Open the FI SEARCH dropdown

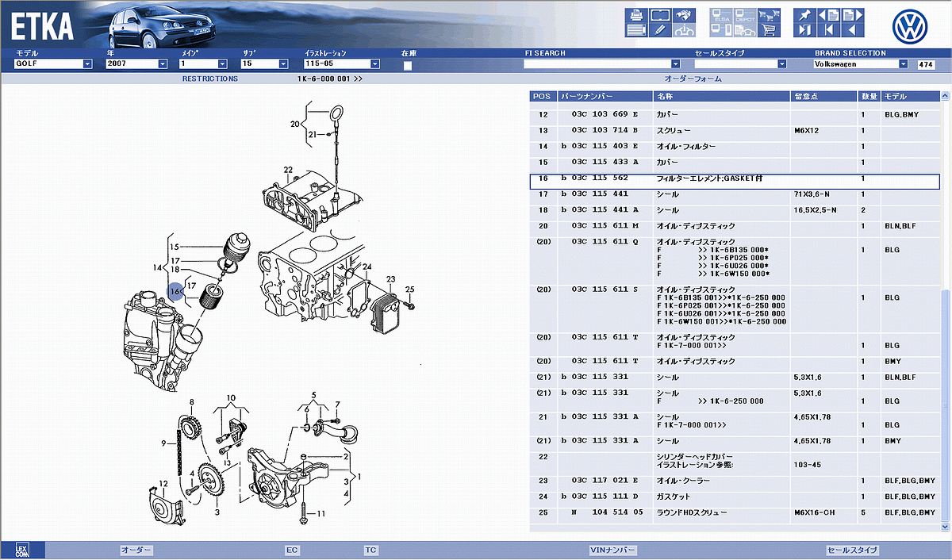click(602, 64)
